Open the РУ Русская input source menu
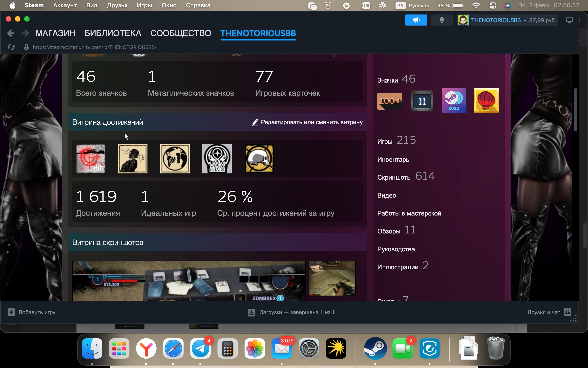This screenshot has height=368, width=588. coord(412,5)
